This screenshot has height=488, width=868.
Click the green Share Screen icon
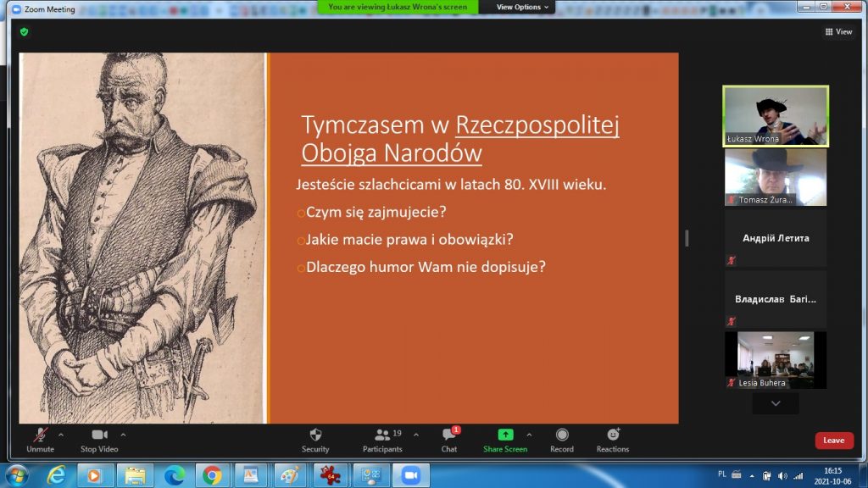[505, 435]
